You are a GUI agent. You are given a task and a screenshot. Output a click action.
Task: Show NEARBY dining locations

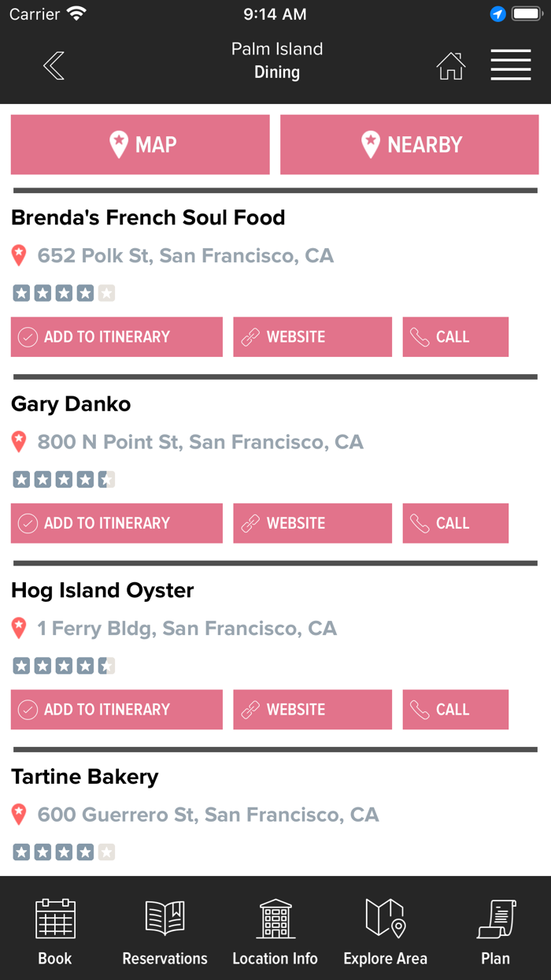409,145
